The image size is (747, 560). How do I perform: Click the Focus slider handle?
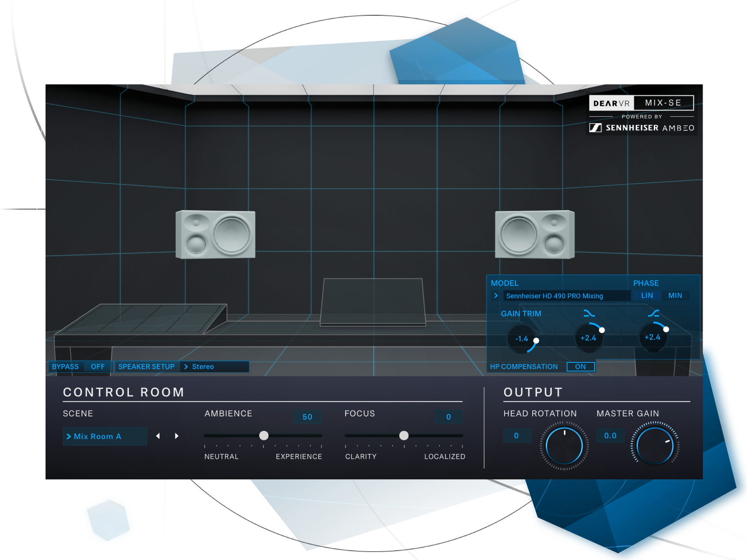404,436
